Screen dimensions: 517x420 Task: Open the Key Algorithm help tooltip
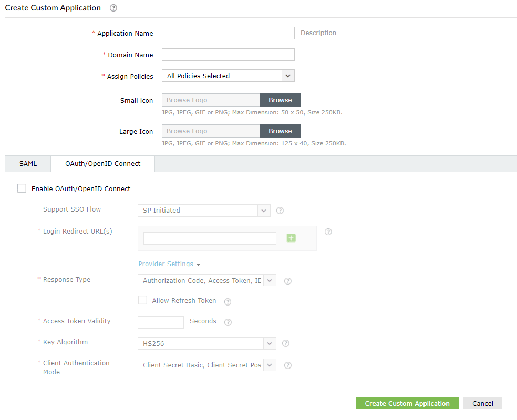pos(285,343)
